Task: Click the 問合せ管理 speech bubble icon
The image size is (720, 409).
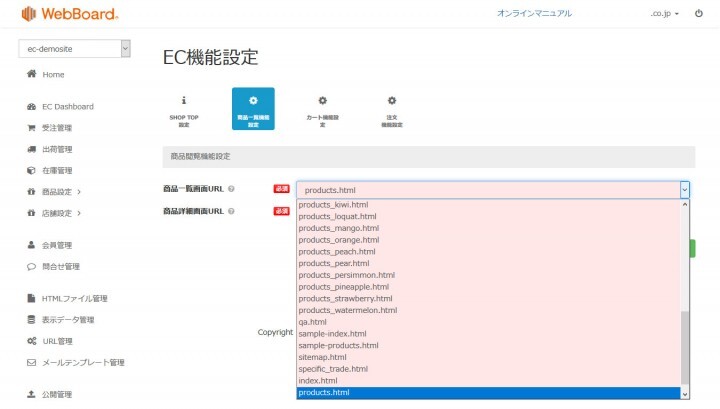Action: pos(31,266)
